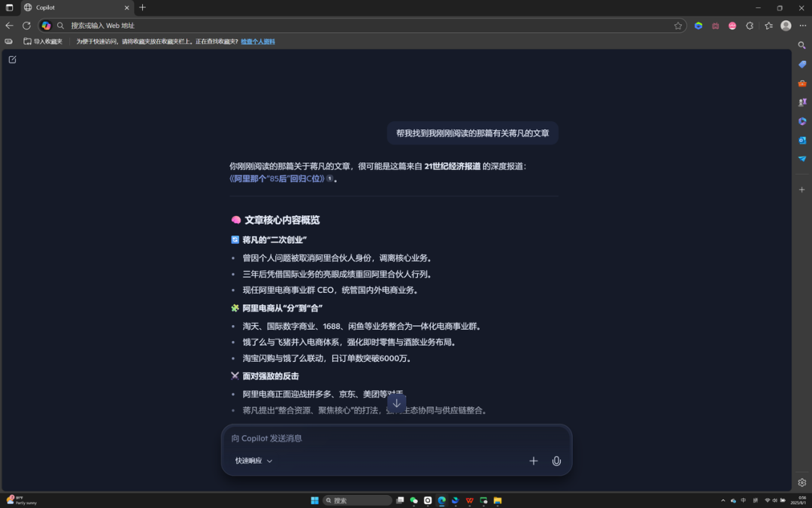Open sidebar search tool
Image resolution: width=812 pixels, height=508 pixels.
[801, 45]
